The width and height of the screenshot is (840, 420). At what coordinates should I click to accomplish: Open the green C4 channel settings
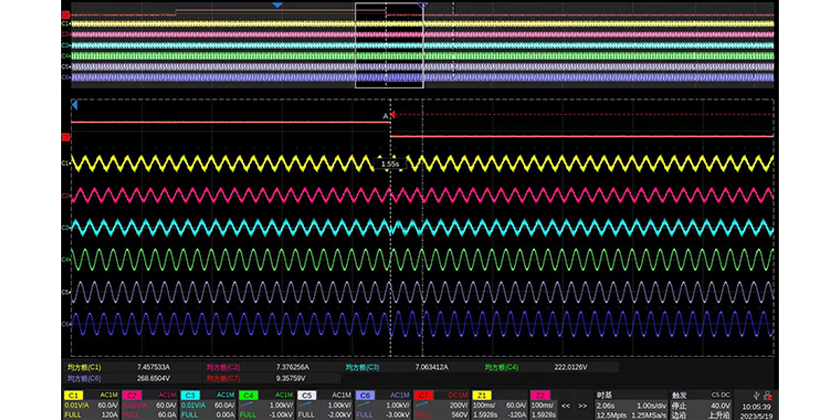point(250,396)
